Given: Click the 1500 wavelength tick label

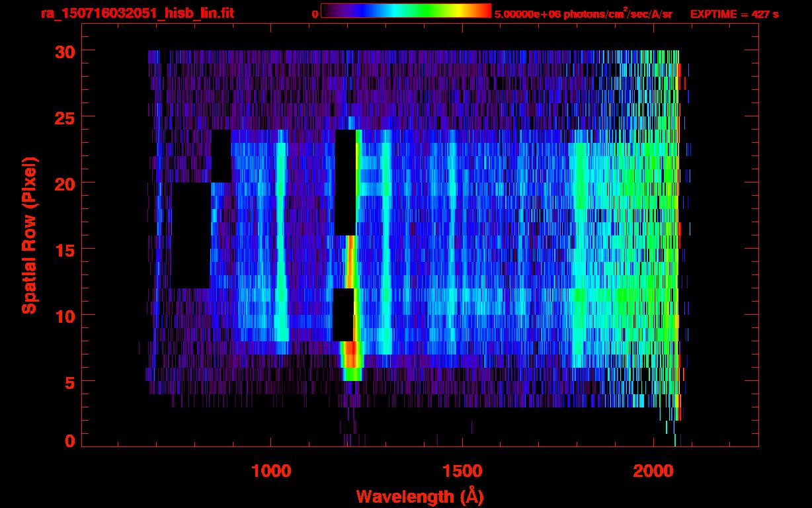Looking at the screenshot, I should pyautogui.click(x=462, y=470).
